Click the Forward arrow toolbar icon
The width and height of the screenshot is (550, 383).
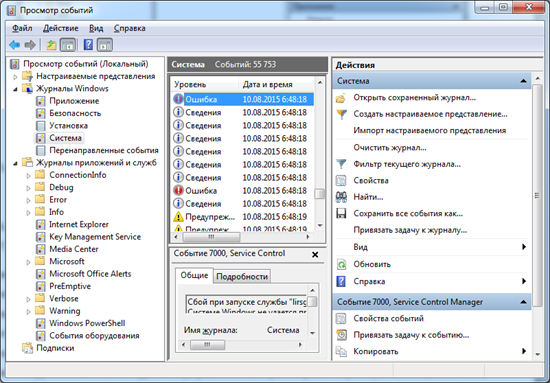pos(30,45)
